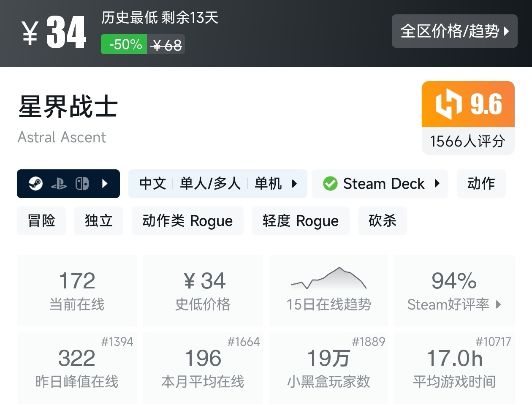
Task: Select the 冒险 genre tag
Action: coord(41,221)
